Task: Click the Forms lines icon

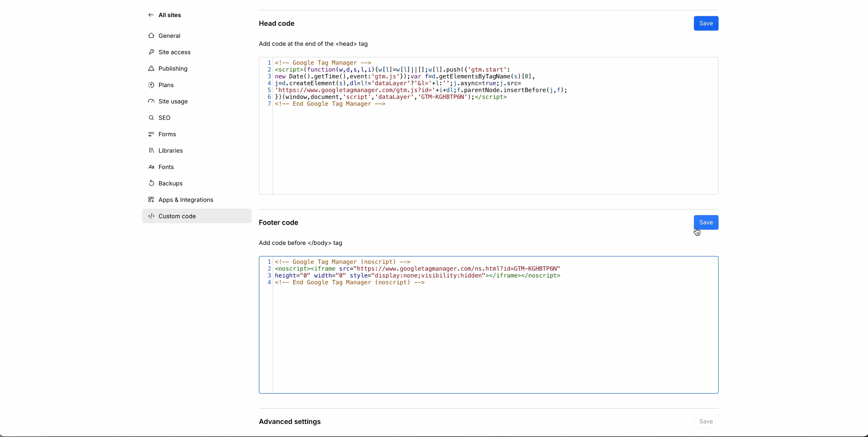Action: [x=151, y=134]
